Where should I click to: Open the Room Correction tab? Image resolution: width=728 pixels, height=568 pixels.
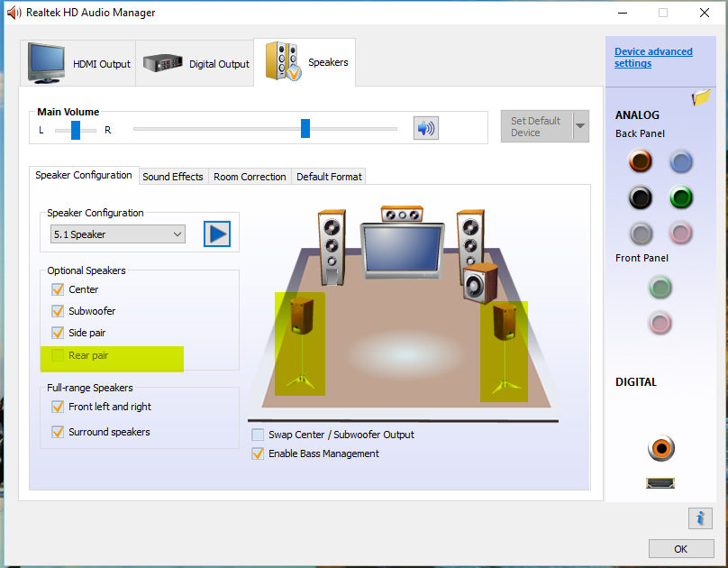(x=250, y=177)
